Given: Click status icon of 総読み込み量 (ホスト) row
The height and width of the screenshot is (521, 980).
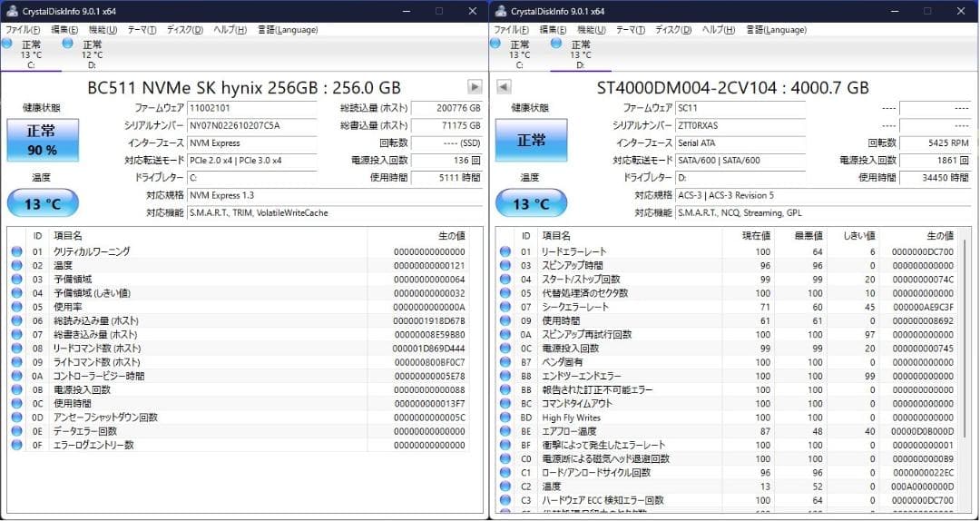Looking at the screenshot, I should (16, 320).
